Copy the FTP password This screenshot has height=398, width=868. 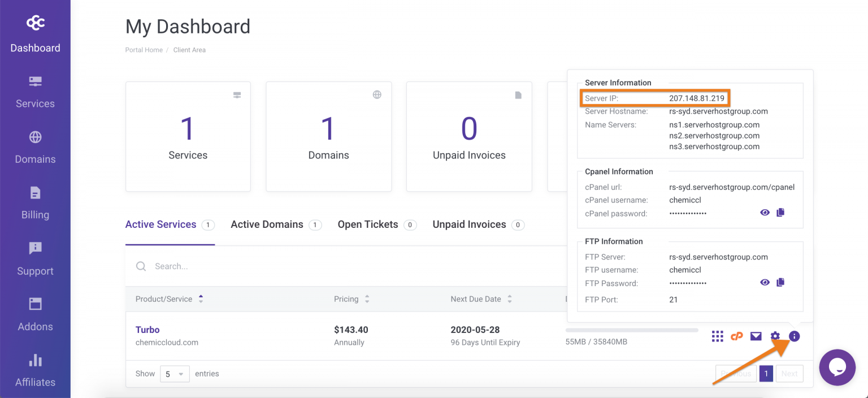tap(780, 282)
